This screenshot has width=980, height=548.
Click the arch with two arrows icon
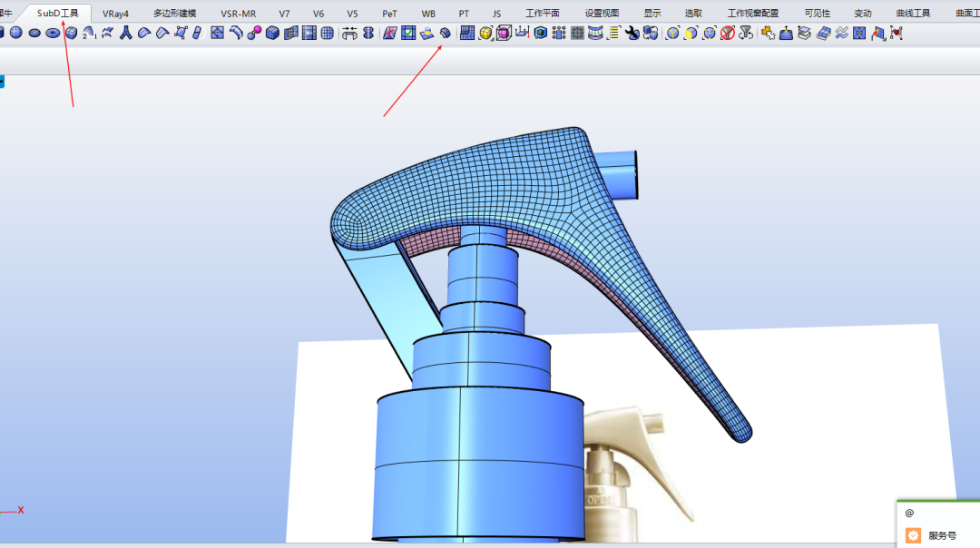(x=349, y=34)
